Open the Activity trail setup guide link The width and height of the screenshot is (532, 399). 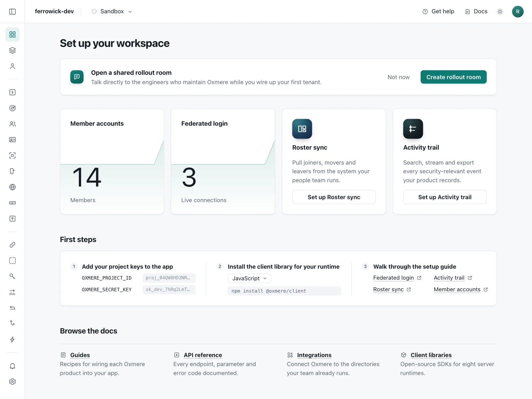click(453, 278)
